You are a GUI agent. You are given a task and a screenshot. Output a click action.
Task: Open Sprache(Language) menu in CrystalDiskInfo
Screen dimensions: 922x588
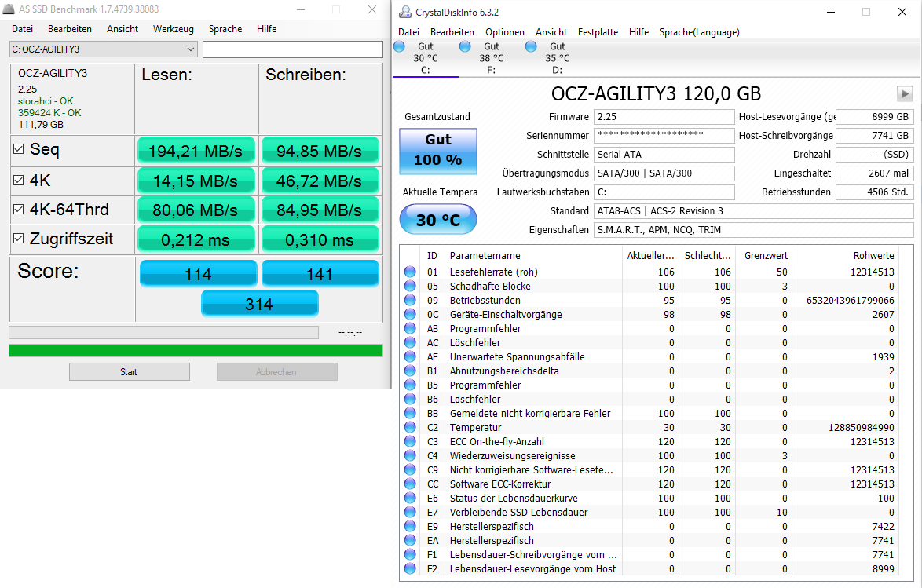699,32
